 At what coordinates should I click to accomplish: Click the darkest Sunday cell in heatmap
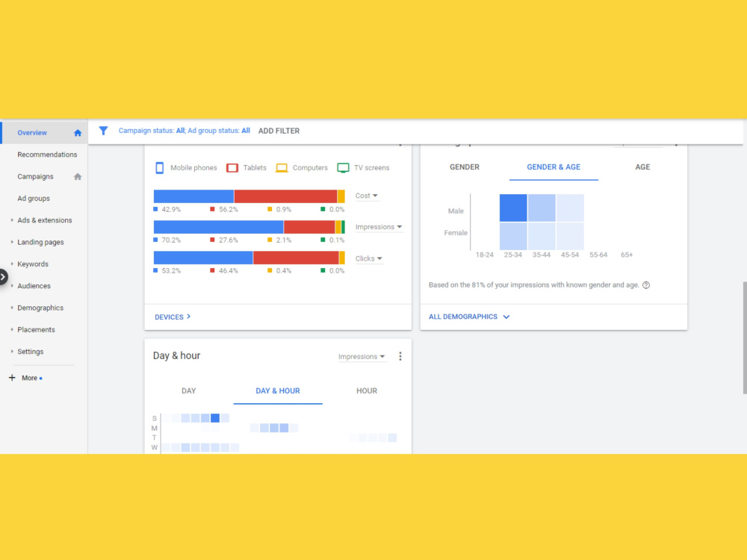click(x=215, y=418)
